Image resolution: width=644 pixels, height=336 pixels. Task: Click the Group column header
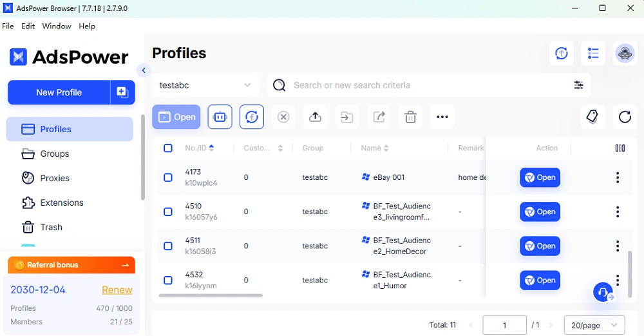pos(313,148)
